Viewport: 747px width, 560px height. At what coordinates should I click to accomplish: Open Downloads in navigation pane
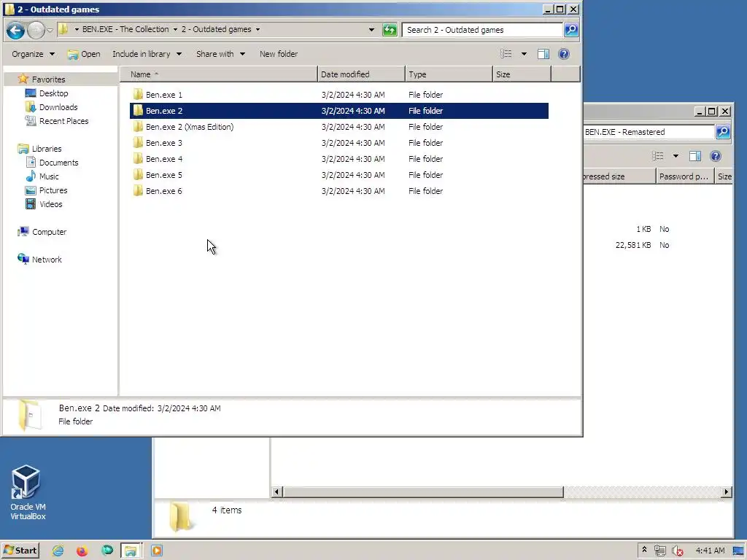(x=52, y=107)
